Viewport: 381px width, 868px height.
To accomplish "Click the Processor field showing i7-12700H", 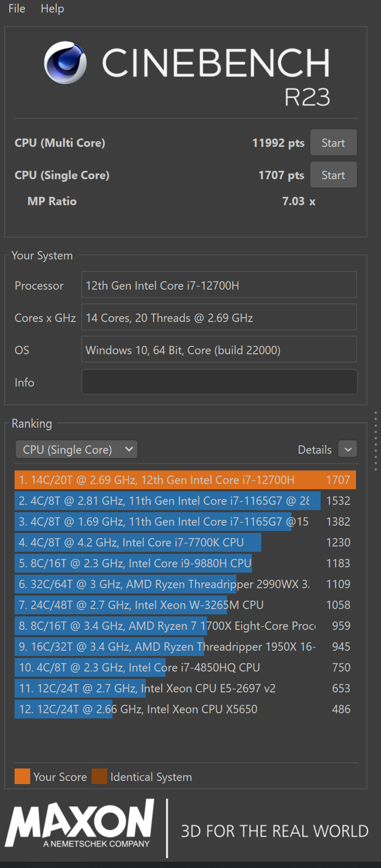I will tap(219, 285).
